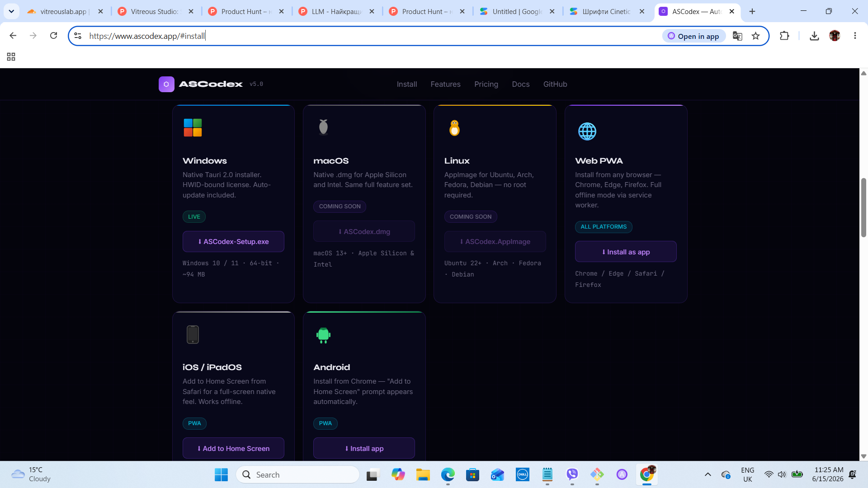This screenshot has height=488, width=868.
Task: Click the Open in app button
Action: [694, 36]
